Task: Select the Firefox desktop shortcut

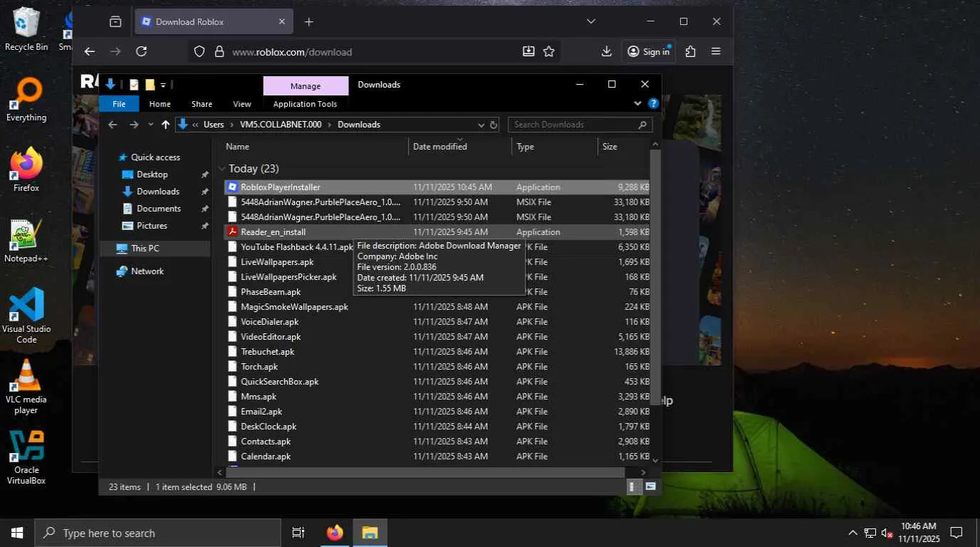Action: point(26,170)
